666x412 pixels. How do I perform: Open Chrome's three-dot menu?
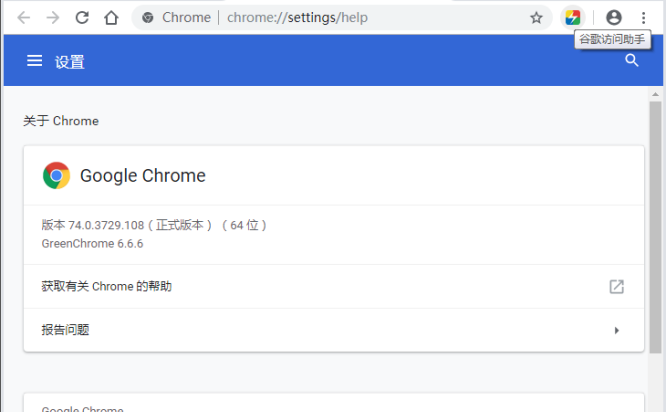coord(643,18)
